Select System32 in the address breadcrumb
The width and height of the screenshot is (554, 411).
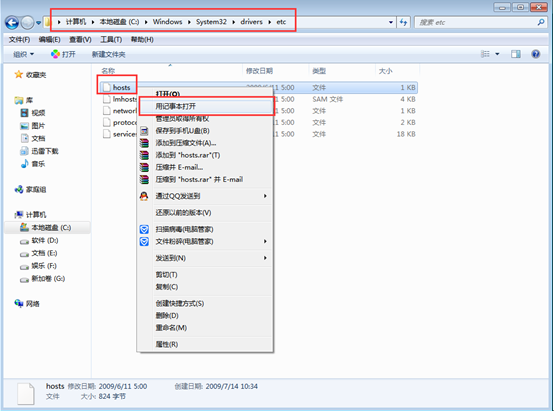211,22
